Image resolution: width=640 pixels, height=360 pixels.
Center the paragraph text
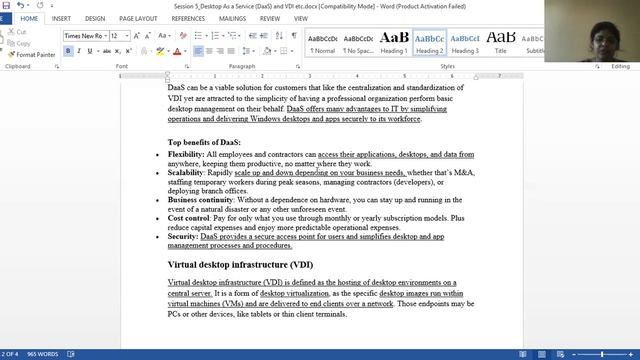point(209,51)
